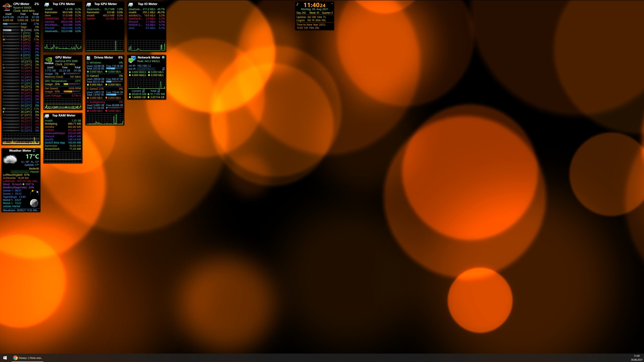Click the network computers icon in Network Meter
644x362 pixels.
coord(132,59)
